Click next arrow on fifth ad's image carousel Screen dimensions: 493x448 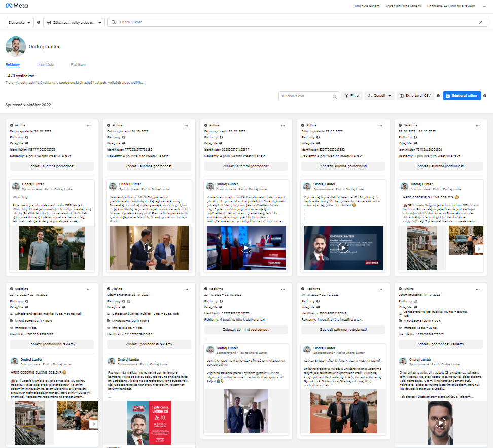[479, 248]
